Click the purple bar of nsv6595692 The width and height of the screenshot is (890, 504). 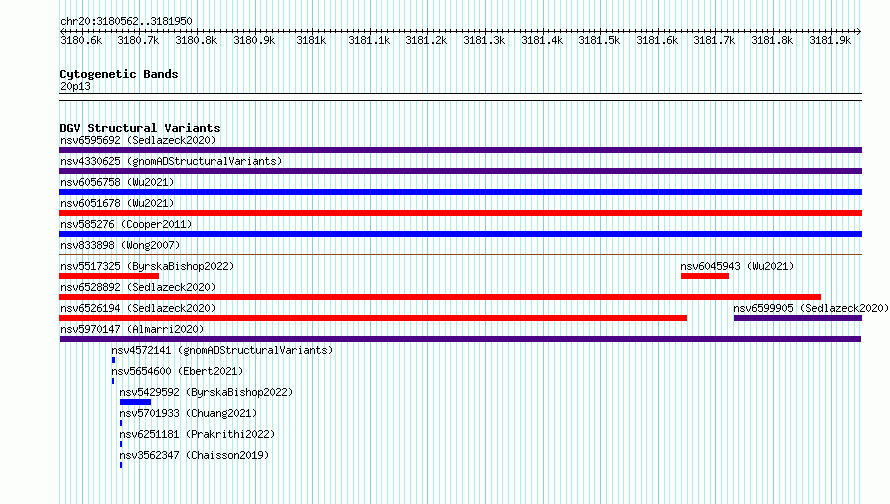460,150
